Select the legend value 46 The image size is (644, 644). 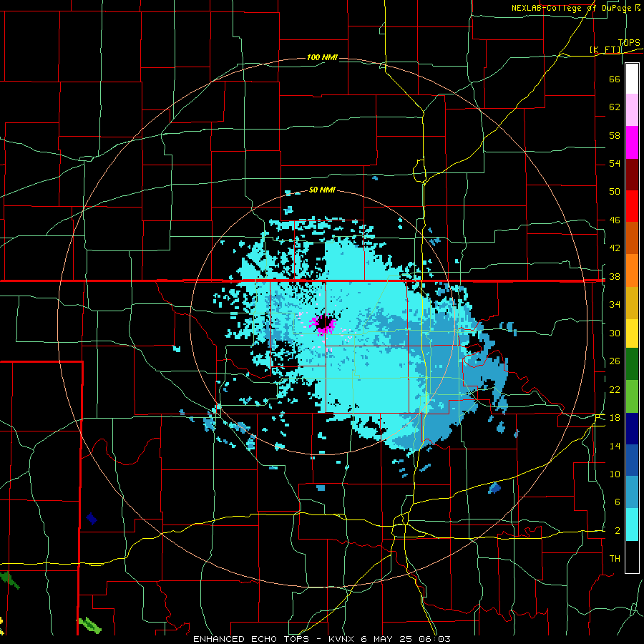point(615,220)
